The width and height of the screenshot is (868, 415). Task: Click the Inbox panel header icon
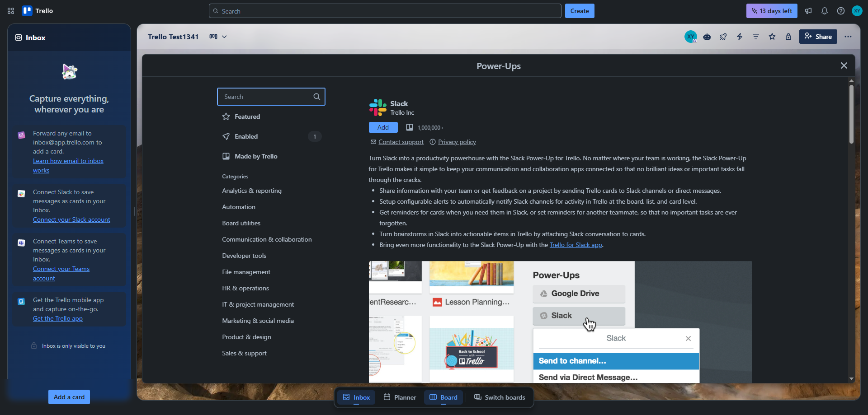(x=19, y=37)
